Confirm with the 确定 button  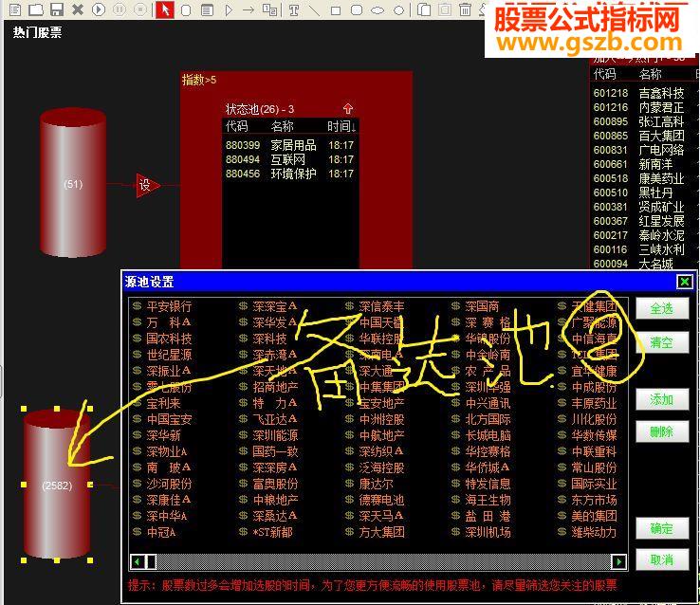point(662,528)
